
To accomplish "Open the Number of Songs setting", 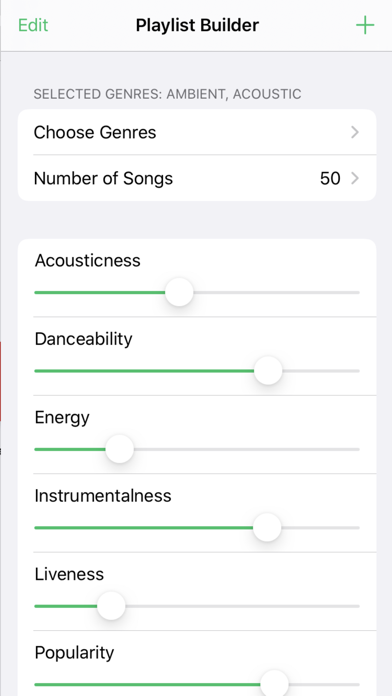I will click(x=197, y=178).
